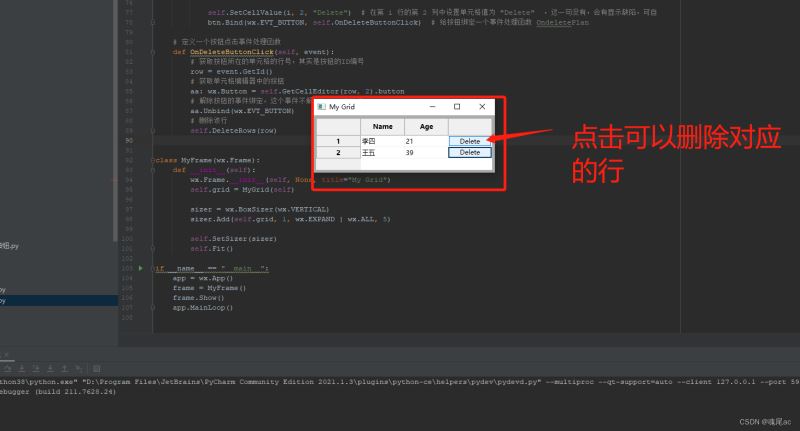Click the Delete button in row 2
The image size is (800, 431).
470,153
